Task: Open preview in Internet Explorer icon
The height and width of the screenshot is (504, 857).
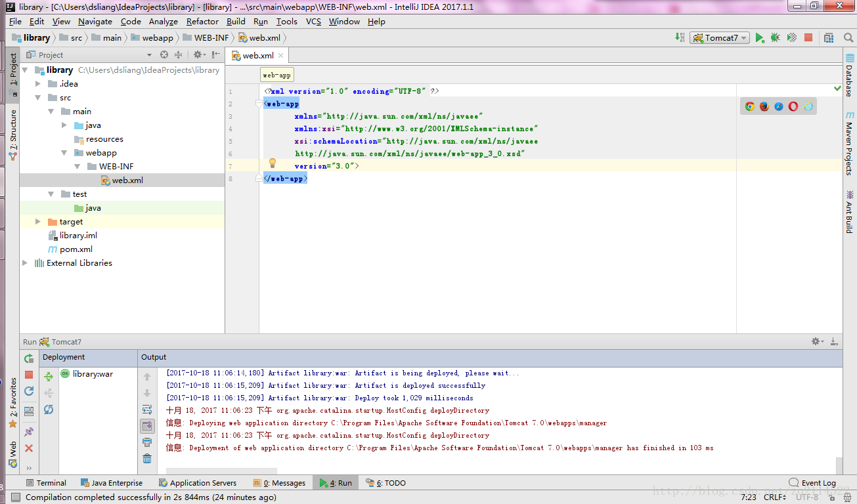Action: point(808,106)
